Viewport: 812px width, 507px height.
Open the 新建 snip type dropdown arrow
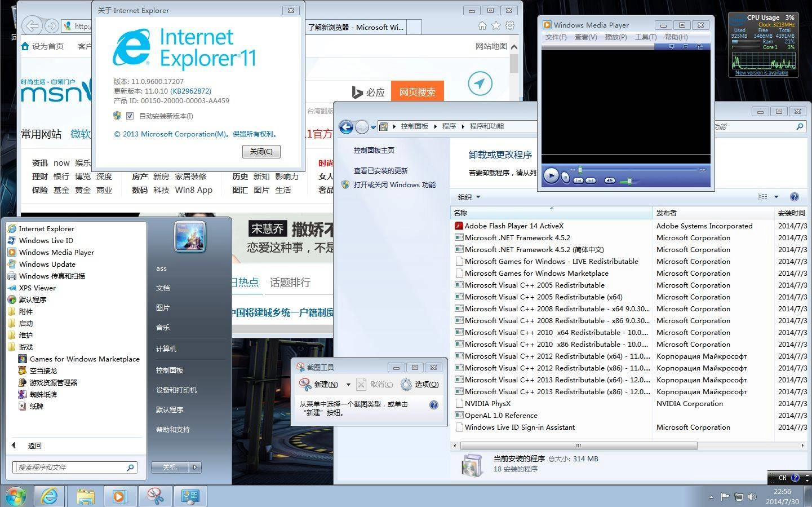(x=348, y=385)
